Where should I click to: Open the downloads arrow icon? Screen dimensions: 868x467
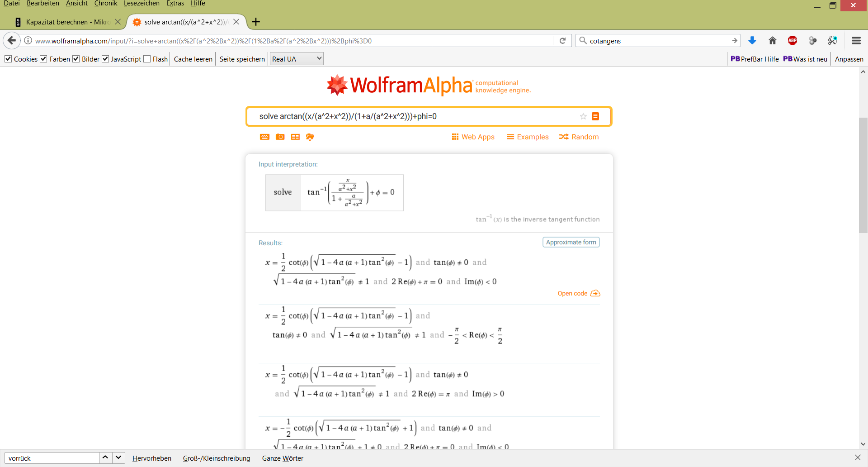click(x=752, y=41)
